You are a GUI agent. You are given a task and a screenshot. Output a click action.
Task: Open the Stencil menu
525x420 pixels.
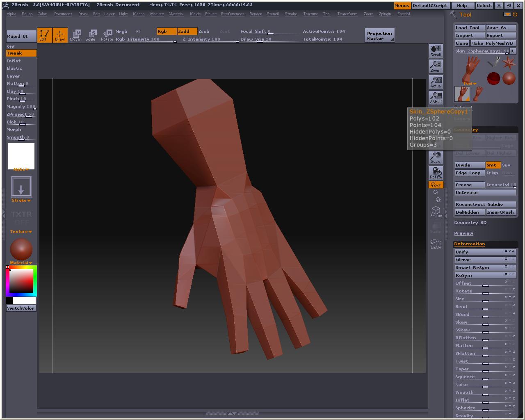point(272,14)
